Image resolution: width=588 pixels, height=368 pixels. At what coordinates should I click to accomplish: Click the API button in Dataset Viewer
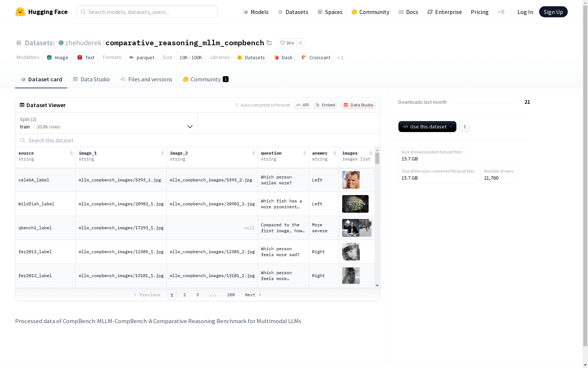point(302,105)
